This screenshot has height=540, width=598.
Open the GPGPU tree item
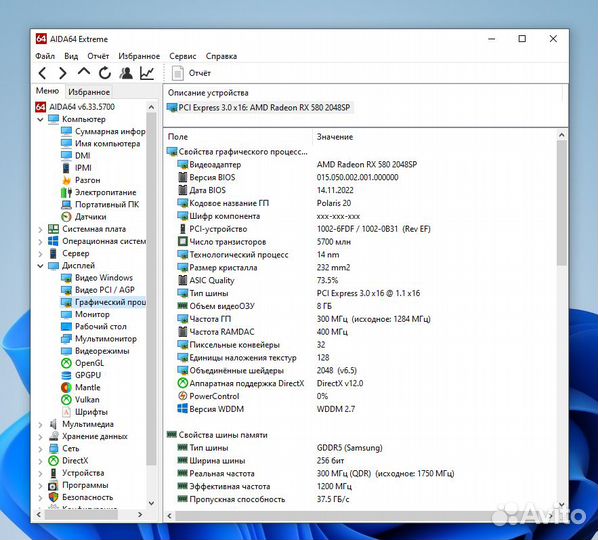(81, 375)
